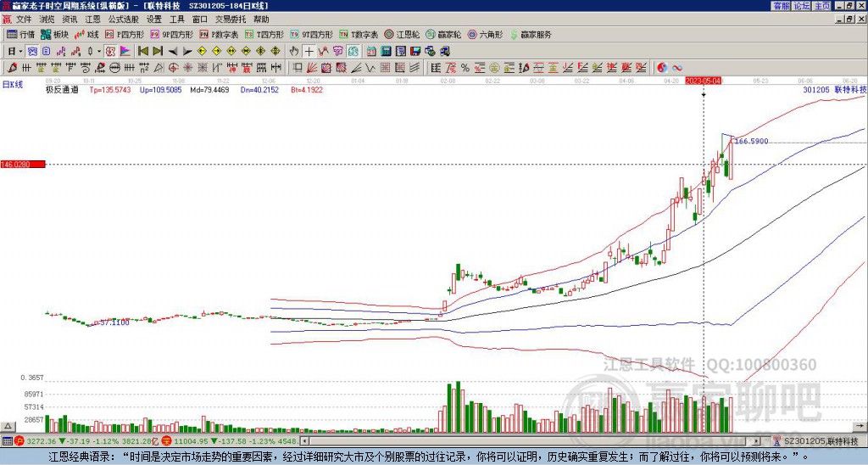
Task: Click the 客服 button in title bar
Action: (x=781, y=6)
